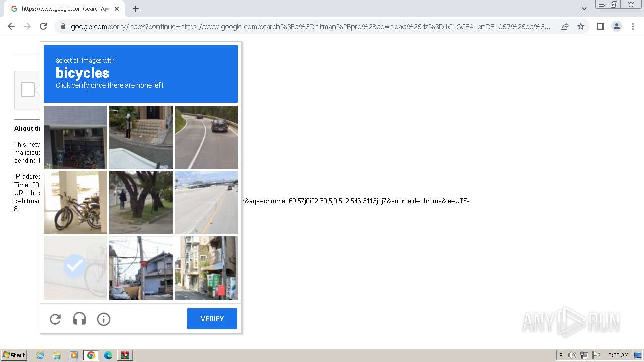The image size is (644, 362).
Task: Select the parked bicycles by pillar tile
Action: click(75, 203)
